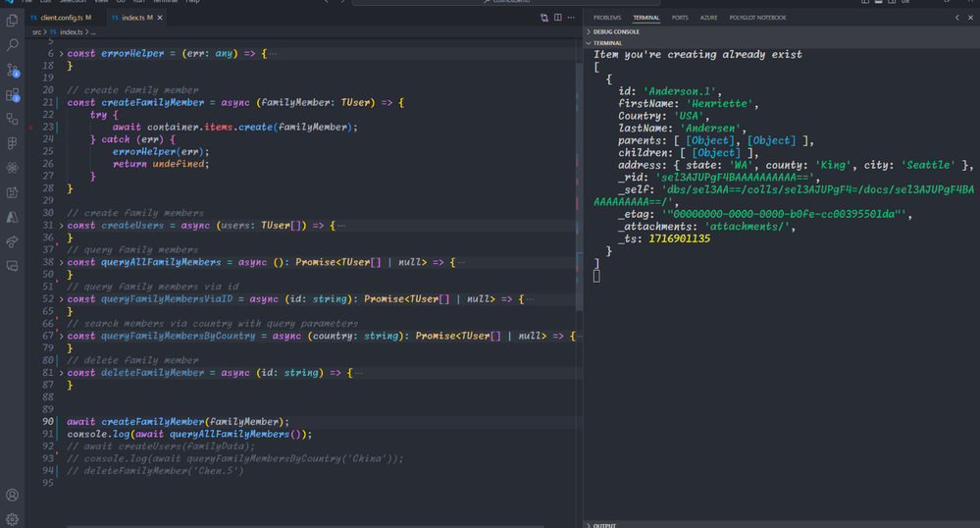Open the Azure panel tab
980x528 pixels.
click(x=708, y=18)
